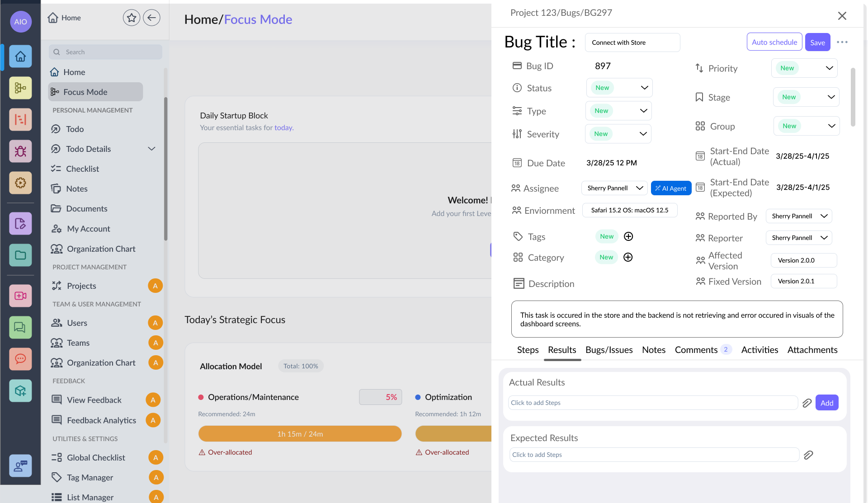Screen dimensions: 868x503
Task: Click the sidebar Search field
Action: coord(105,52)
